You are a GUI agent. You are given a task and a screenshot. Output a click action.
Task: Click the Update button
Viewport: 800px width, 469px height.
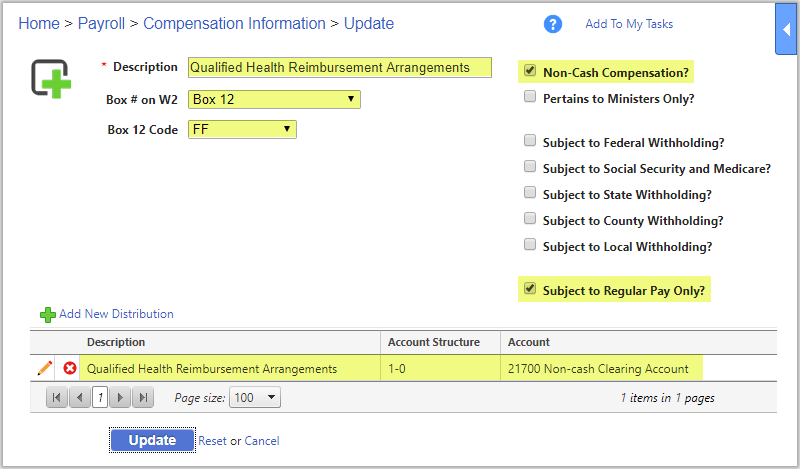(152, 440)
